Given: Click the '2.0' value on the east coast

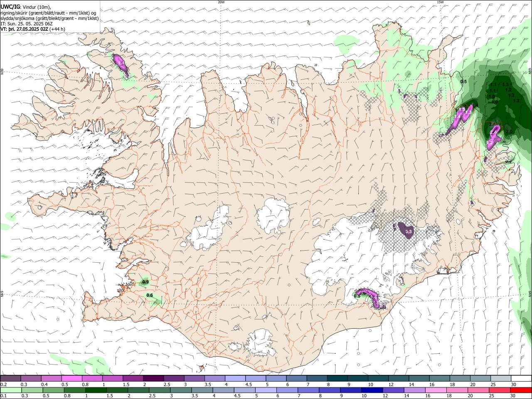Looking at the screenshot, I should pyautogui.click(x=509, y=131).
